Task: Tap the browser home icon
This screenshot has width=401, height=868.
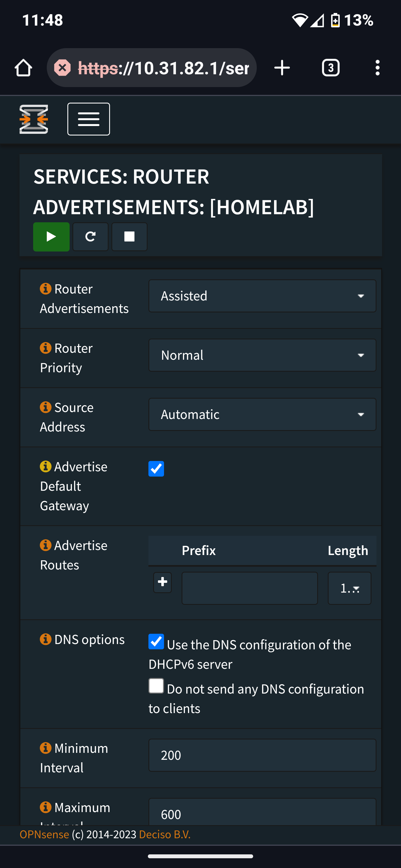Action: [x=23, y=68]
